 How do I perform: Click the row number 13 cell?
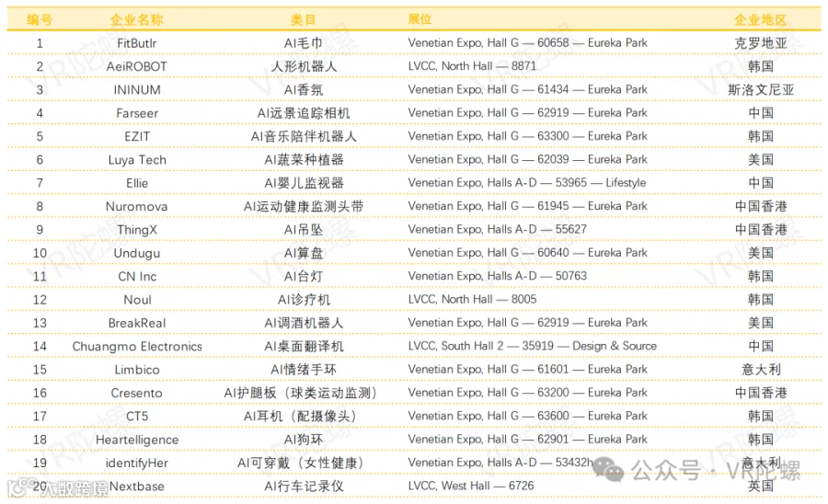coord(40,323)
